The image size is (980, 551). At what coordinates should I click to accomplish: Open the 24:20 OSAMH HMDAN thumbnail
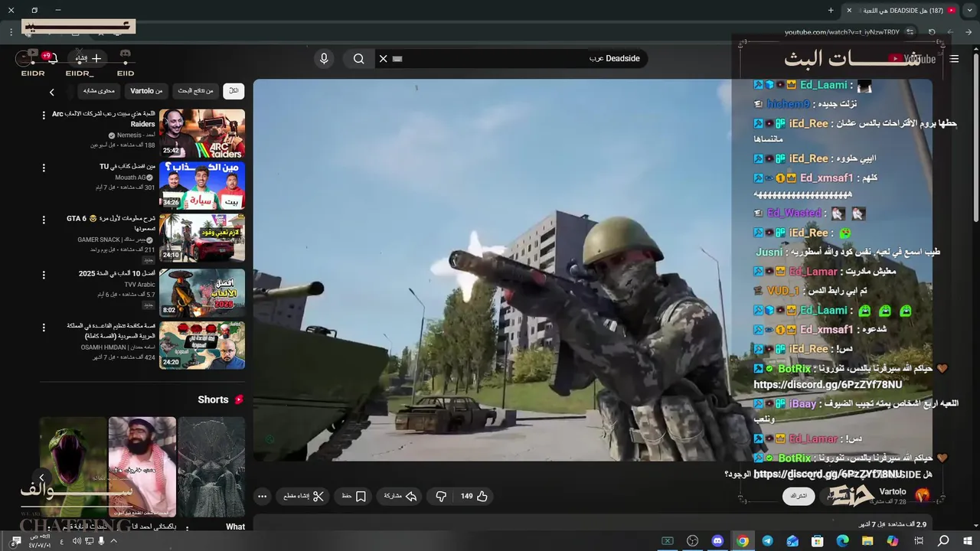click(x=202, y=345)
